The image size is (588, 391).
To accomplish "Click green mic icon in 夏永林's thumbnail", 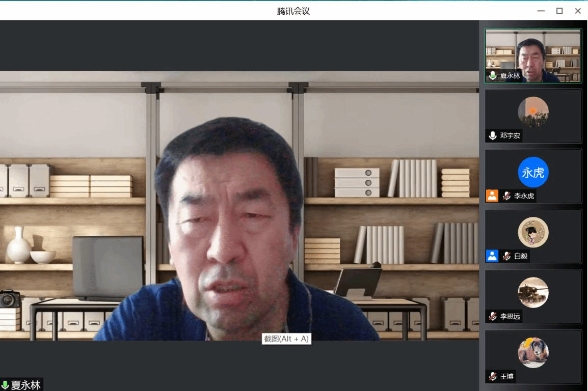I will click(x=493, y=76).
